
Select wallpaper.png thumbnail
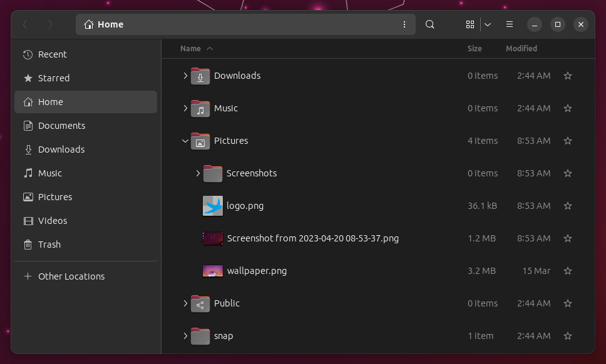(x=213, y=271)
